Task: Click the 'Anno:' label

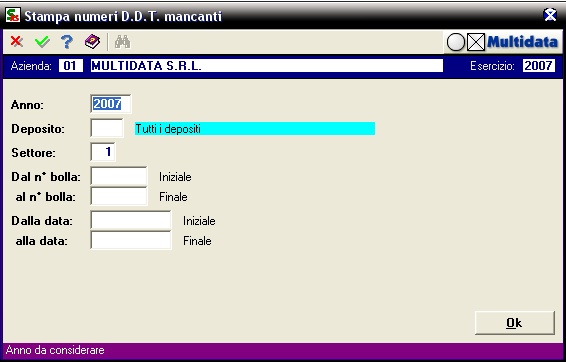Action: (x=27, y=105)
